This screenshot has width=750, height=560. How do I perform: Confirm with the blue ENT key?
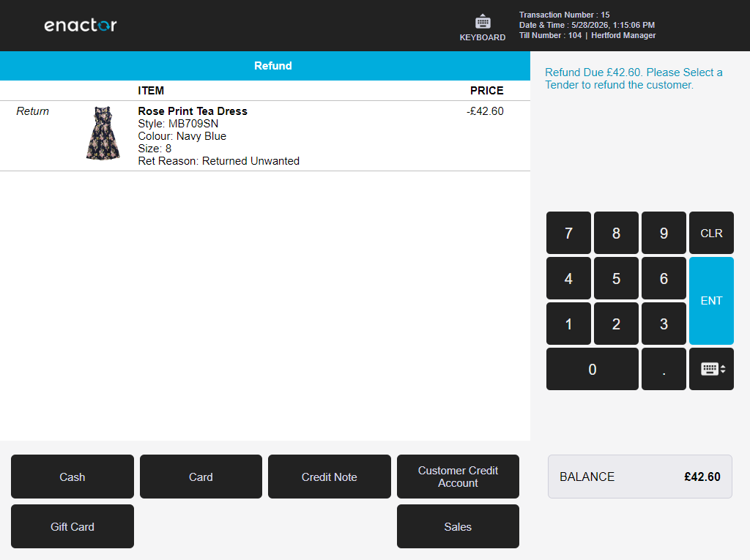pos(711,301)
